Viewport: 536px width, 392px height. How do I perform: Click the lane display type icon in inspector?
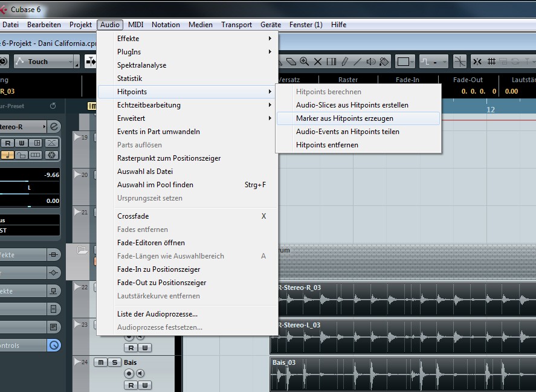35,155
